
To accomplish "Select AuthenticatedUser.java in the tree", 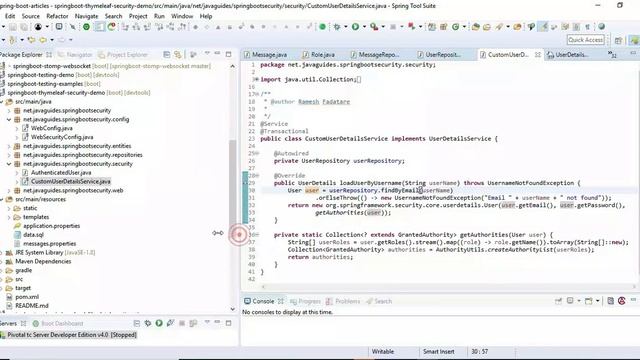I will [61, 173].
